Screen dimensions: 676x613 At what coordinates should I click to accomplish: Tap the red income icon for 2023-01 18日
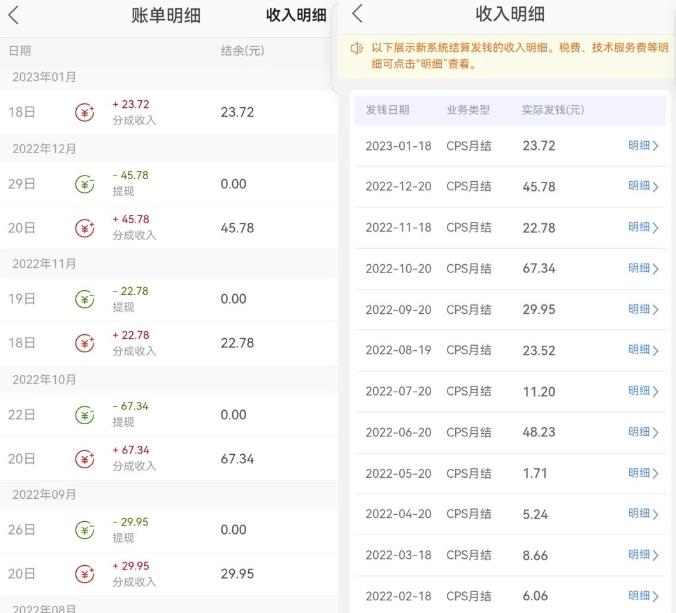[x=84, y=112]
